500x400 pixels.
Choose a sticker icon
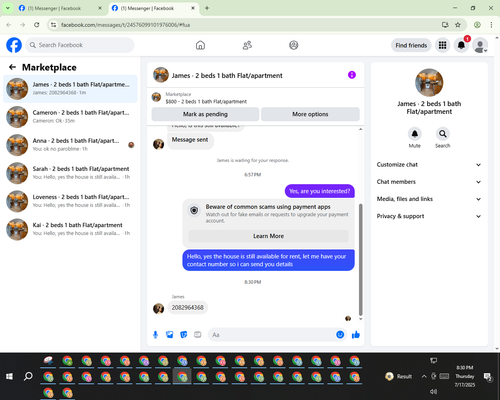tap(184, 335)
